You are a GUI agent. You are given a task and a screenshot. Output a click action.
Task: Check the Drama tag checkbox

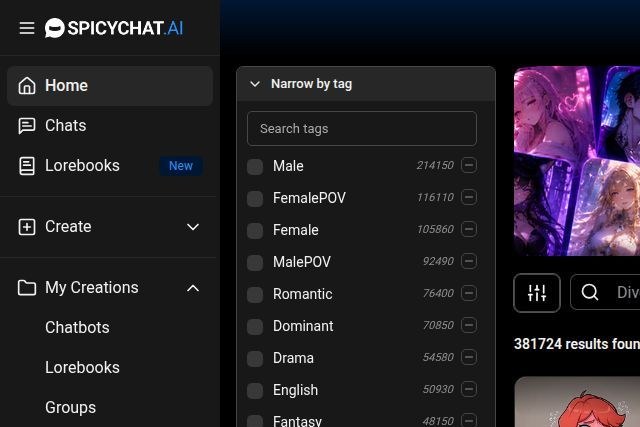pos(255,358)
